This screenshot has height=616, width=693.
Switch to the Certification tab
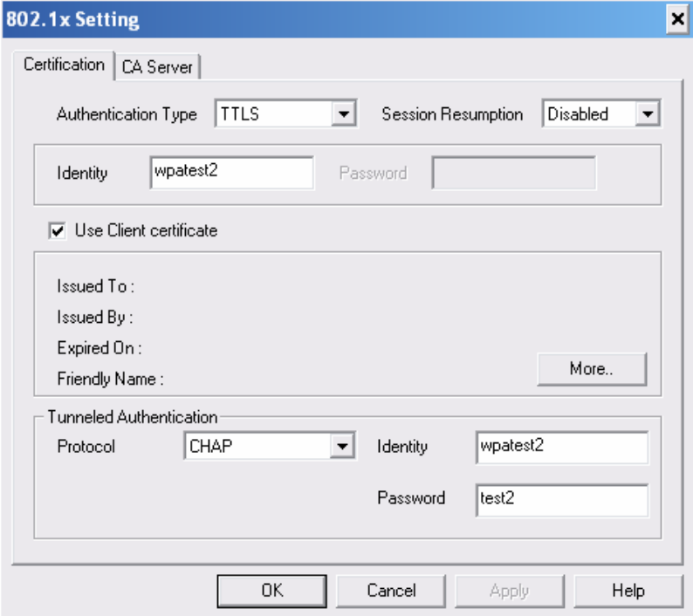(x=65, y=65)
